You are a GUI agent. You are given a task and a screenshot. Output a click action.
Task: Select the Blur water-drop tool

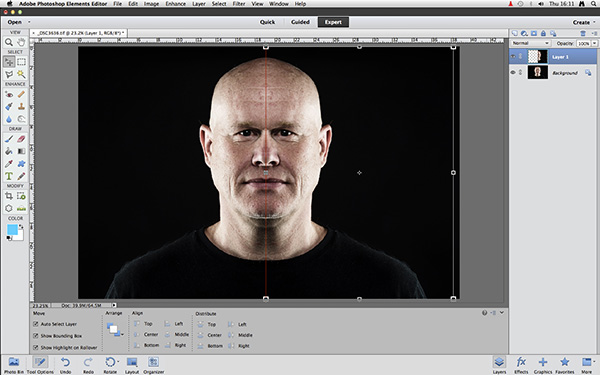click(9, 119)
